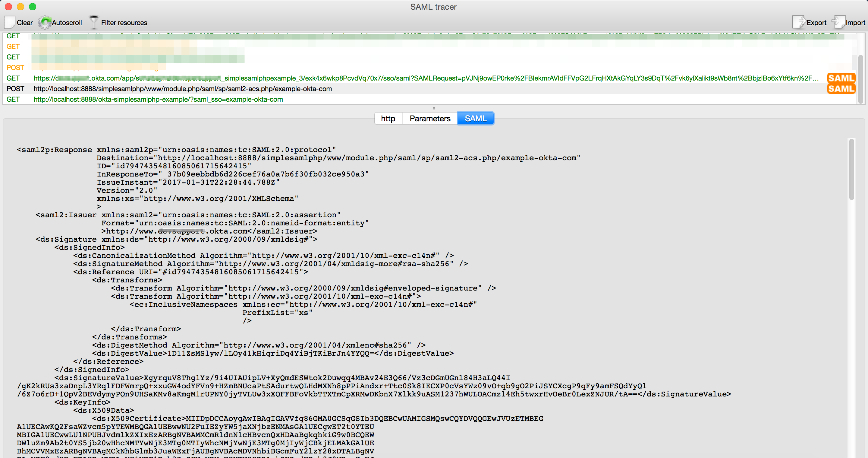Select the HTTP tab

[388, 118]
